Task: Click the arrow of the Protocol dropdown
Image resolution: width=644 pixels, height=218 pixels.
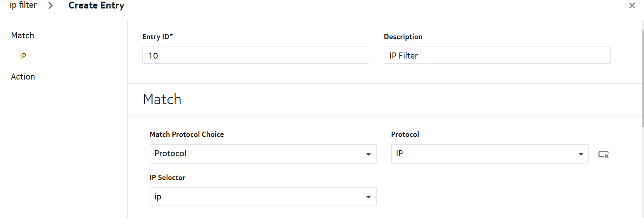Action: [x=580, y=154]
